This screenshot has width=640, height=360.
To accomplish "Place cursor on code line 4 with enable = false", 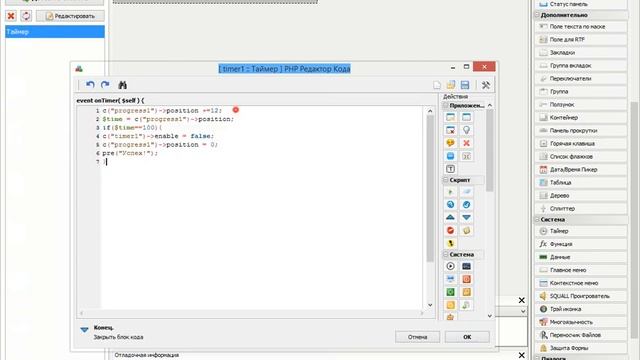I will pyautogui.click(x=158, y=136).
